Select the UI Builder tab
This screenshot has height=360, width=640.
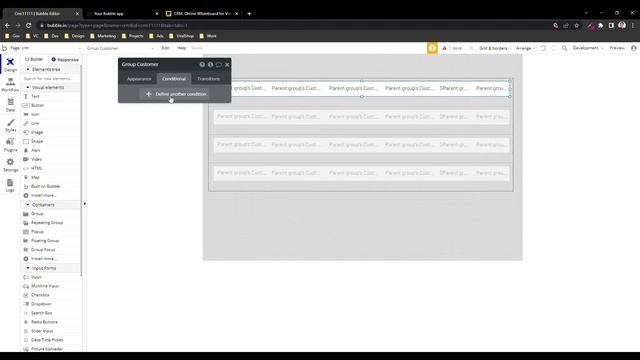pos(34,59)
